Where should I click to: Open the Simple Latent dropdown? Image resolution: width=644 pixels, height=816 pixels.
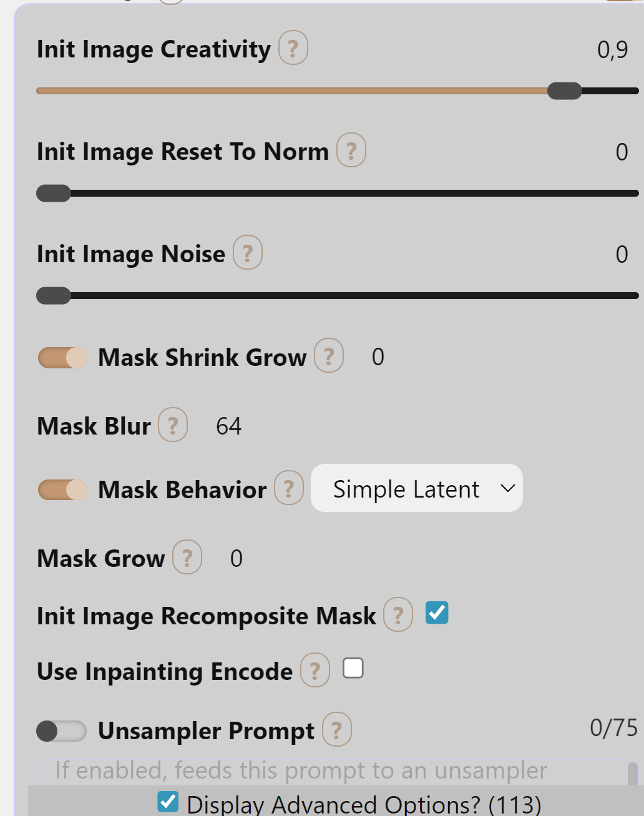[417, 488]
